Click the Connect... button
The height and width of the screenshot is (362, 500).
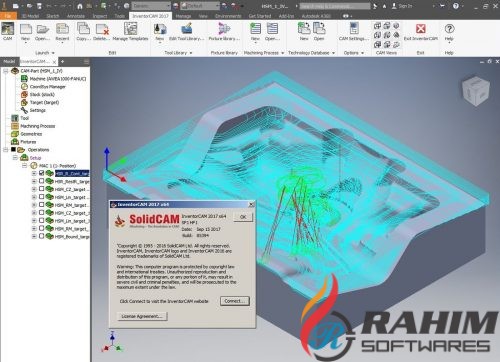[235, 301]
